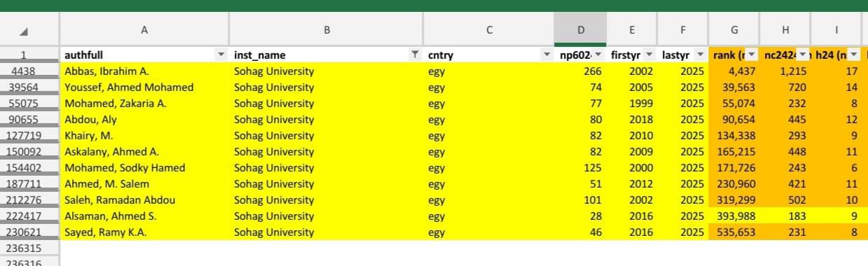Screen dimensions: 868x266
Task: Select column G header
Action: click(x=734, y=29)
